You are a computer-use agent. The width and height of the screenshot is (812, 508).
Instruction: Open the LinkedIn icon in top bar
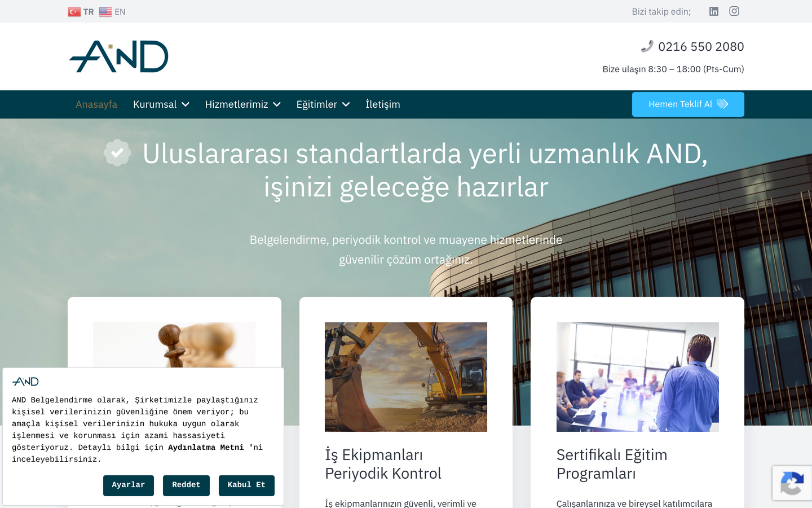tap(714, 11)
